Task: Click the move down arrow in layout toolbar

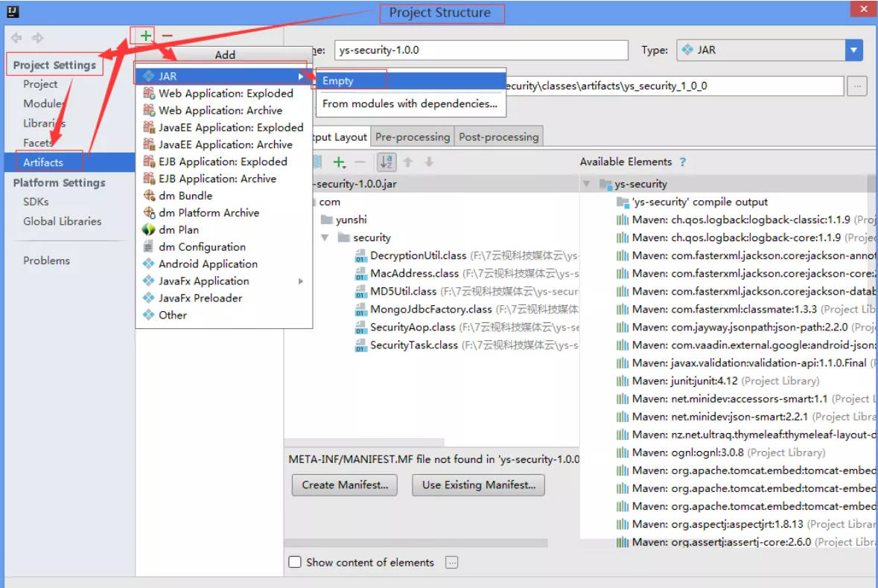Action: [x=428, y=162]
